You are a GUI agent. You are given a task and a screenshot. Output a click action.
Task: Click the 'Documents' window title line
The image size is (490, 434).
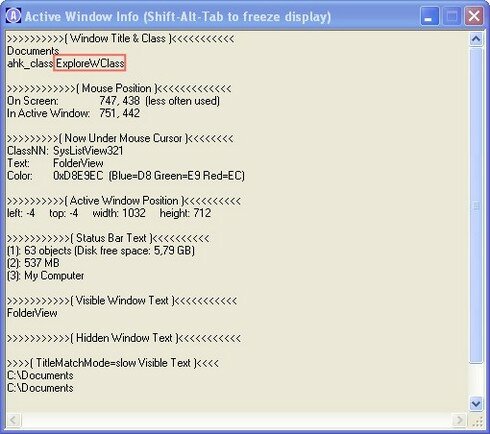[33, 51]
